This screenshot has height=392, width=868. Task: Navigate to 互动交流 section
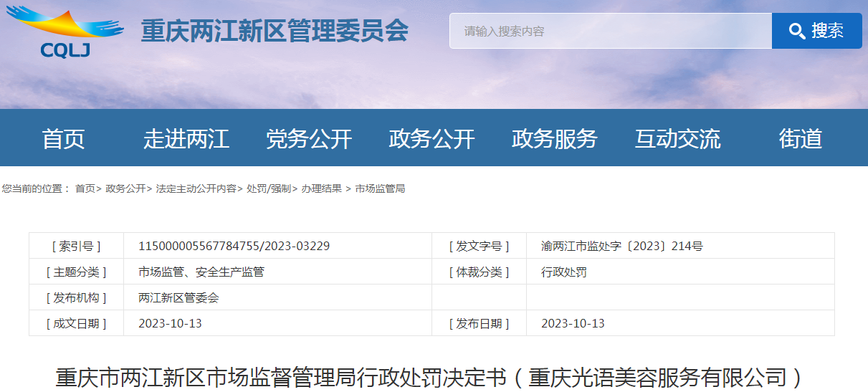click(x=677, y=138)
